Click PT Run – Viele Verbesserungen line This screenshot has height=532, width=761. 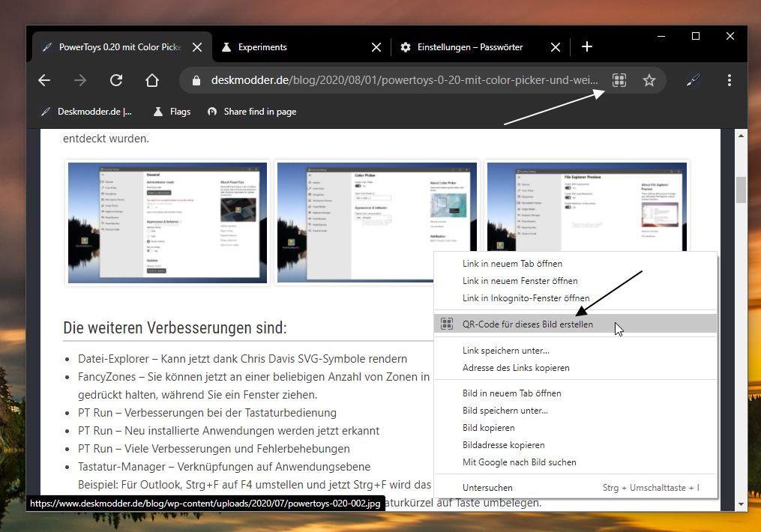[x=214, y=449]
